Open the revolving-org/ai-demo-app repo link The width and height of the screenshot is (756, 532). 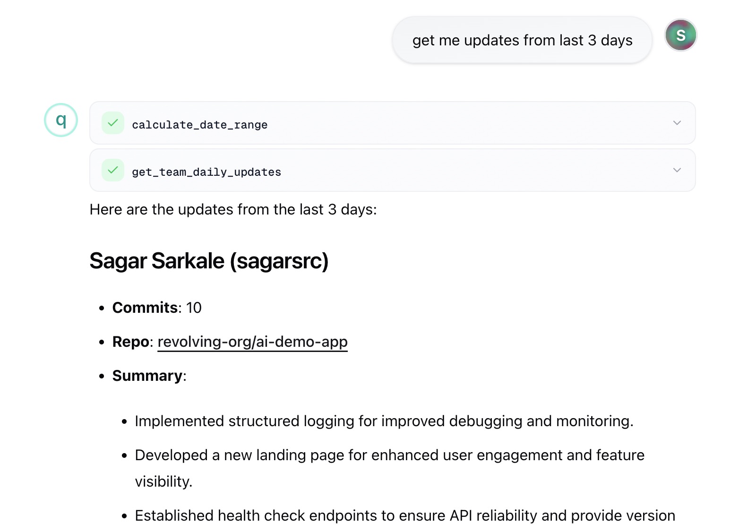[252, 342]
